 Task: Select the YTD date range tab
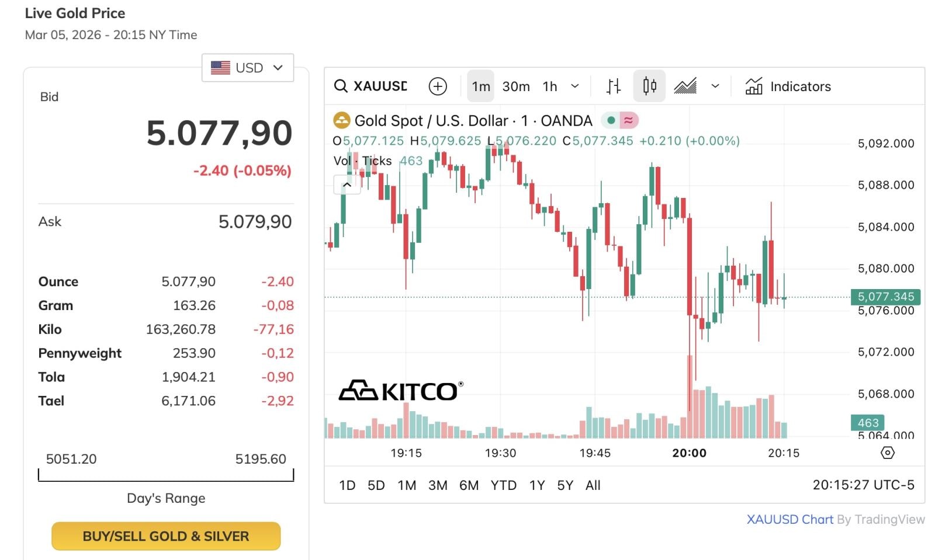pos(503,485)
